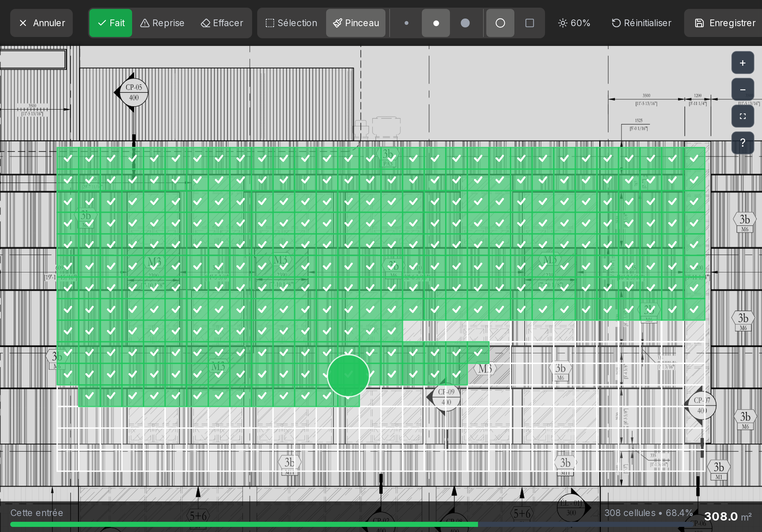The height and width of the screenshot is (532, 762).
Task: Pick the small brush size dot
Action: [x=407, y=23]
